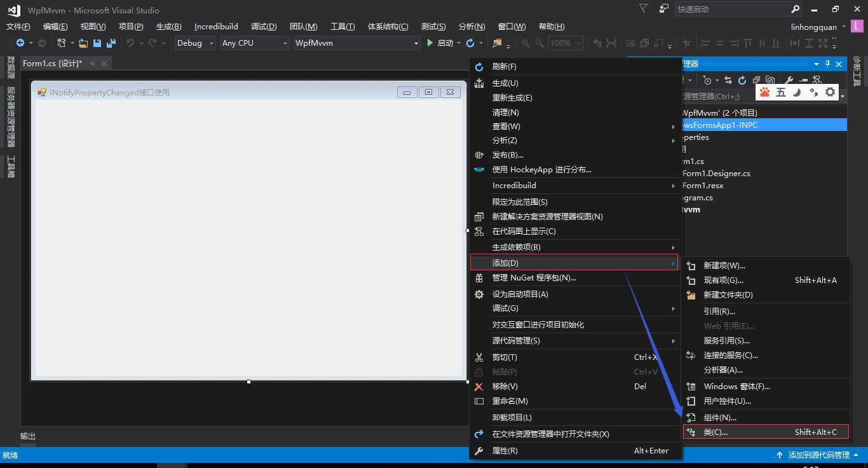Toggle the IME punctuation mode button
Image resolution: width=868 pixels, height=468 pixels.
point(813,92)
